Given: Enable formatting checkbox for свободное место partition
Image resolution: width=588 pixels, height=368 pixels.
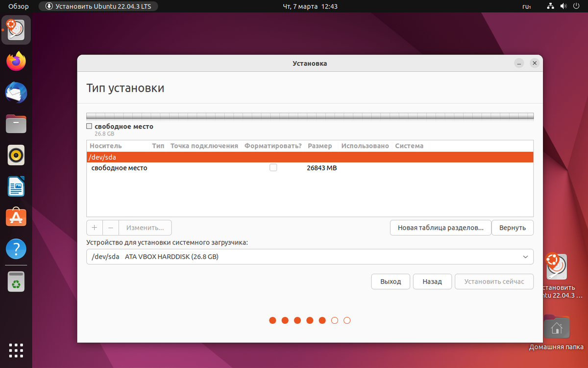Looking at the screenshot, I should 273,167.
